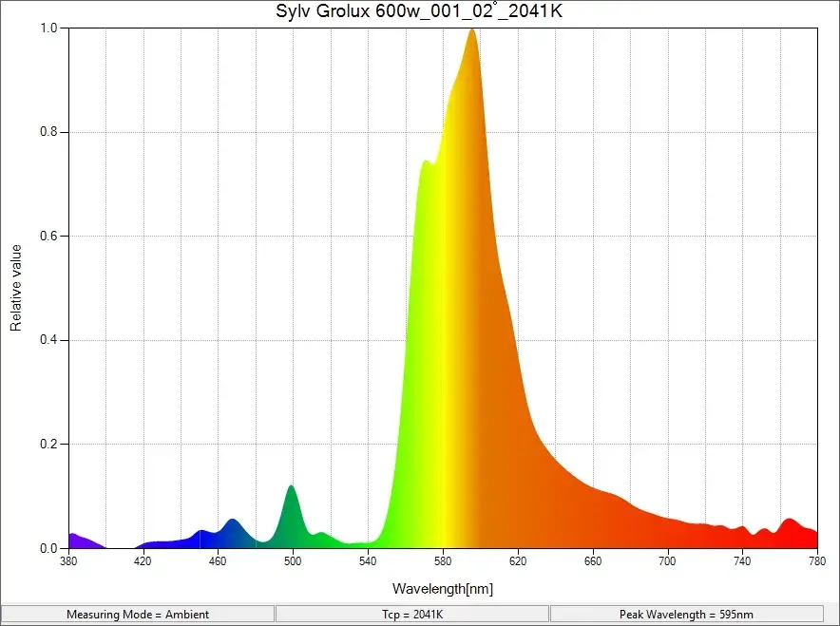This screenshot has height=626, width=840.
Task: Click the 0.2 tick label on vertical axis
Action: click(48, 444)
